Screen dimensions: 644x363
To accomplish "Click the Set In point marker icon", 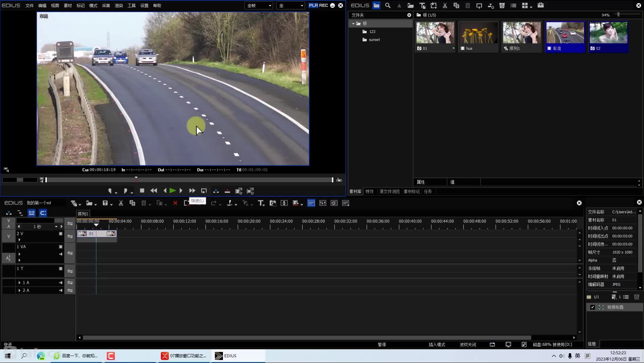I will (110, 191).
